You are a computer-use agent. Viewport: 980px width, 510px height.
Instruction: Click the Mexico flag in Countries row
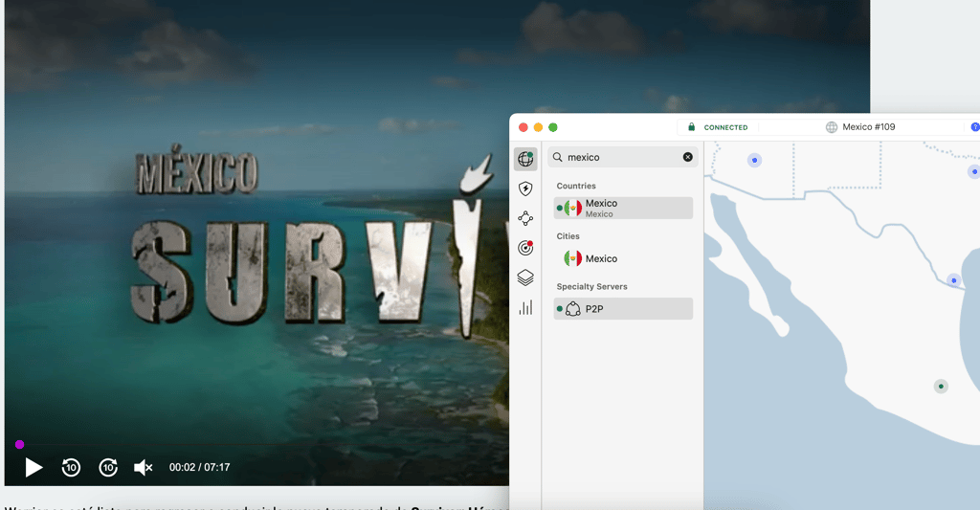coord(572,209)
